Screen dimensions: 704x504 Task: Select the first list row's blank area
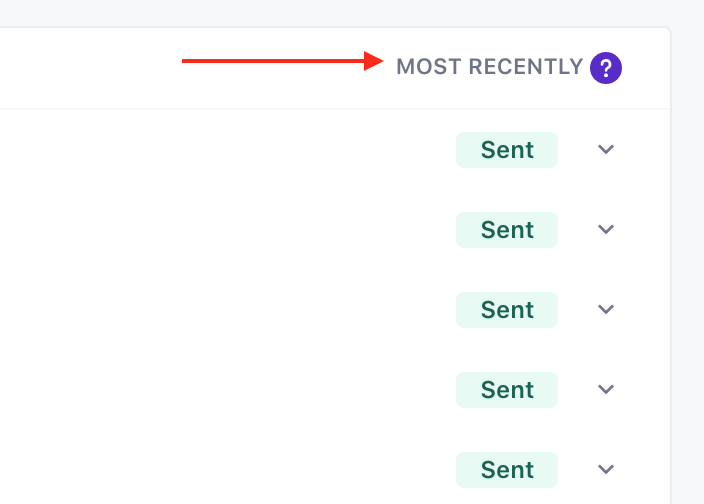point(220,150)
